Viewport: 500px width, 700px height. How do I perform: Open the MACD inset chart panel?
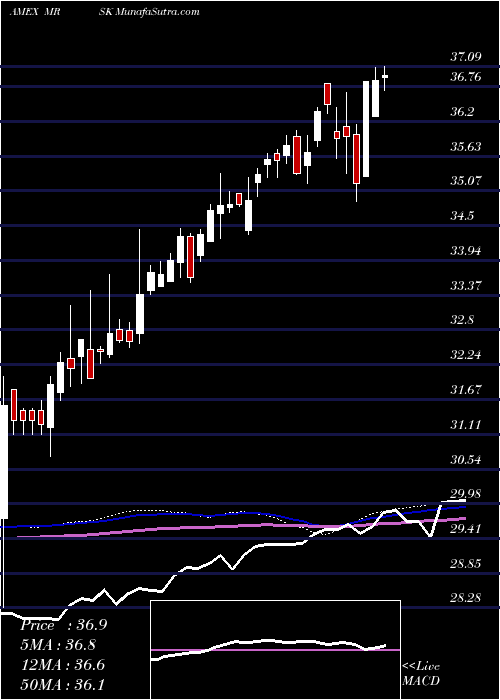pos(275,650)
